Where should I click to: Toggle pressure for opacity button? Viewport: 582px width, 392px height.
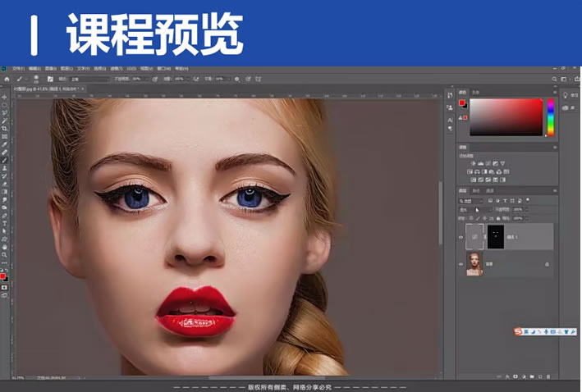click(155, 79)
